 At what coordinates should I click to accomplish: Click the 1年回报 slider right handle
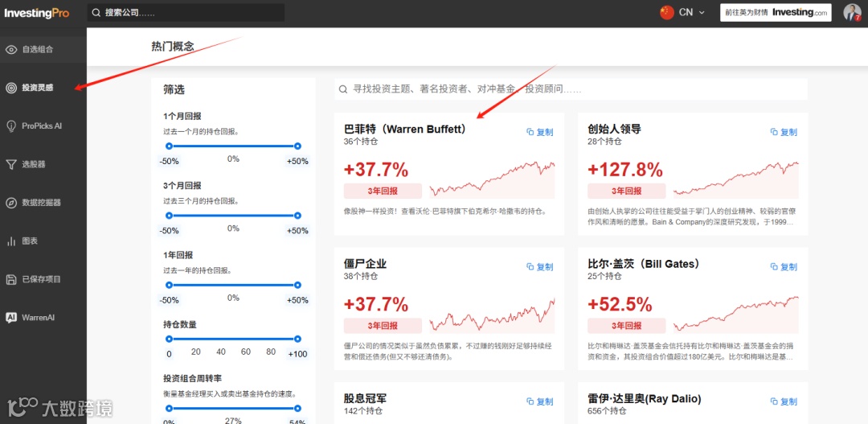click(x=297, y=284)
